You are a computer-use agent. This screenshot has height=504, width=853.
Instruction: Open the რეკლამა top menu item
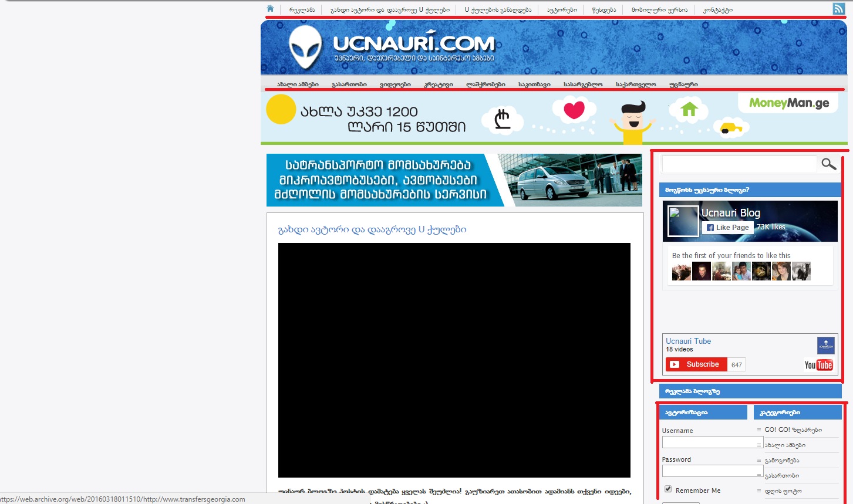click(302, 10)
